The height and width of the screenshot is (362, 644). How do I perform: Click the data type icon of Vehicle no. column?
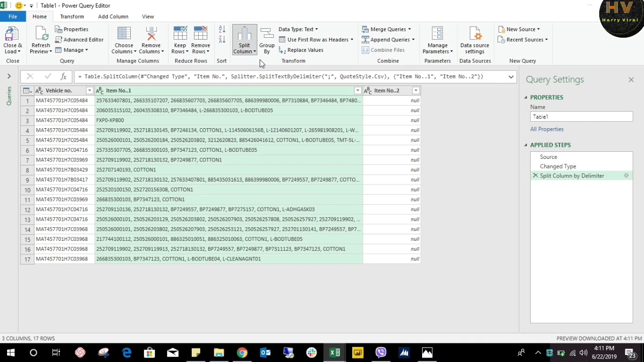(39, 90)
